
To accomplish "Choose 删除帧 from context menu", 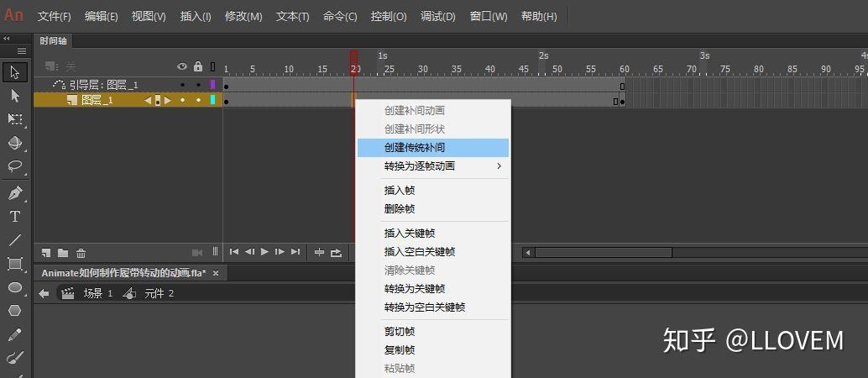I will point(433,209).
